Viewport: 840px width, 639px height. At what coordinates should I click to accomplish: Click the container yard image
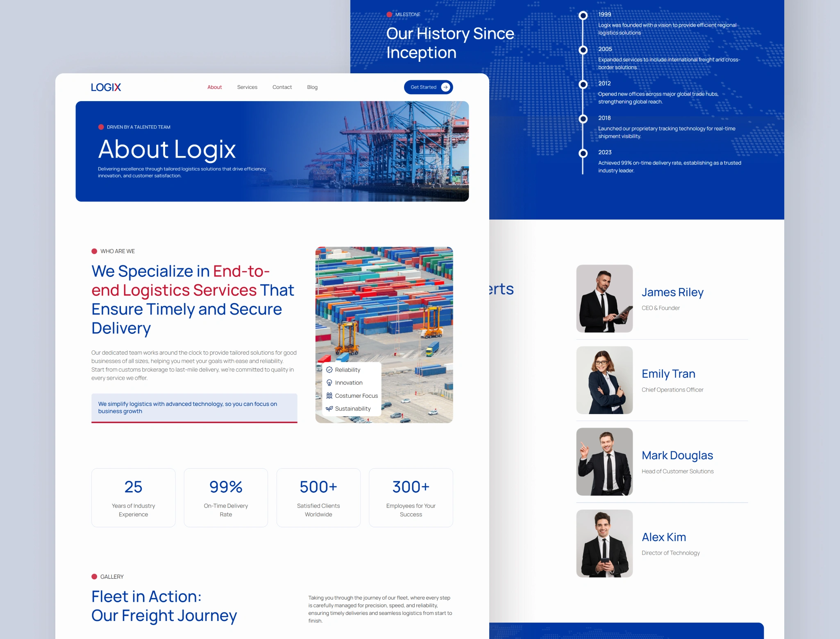coord(384,311)
